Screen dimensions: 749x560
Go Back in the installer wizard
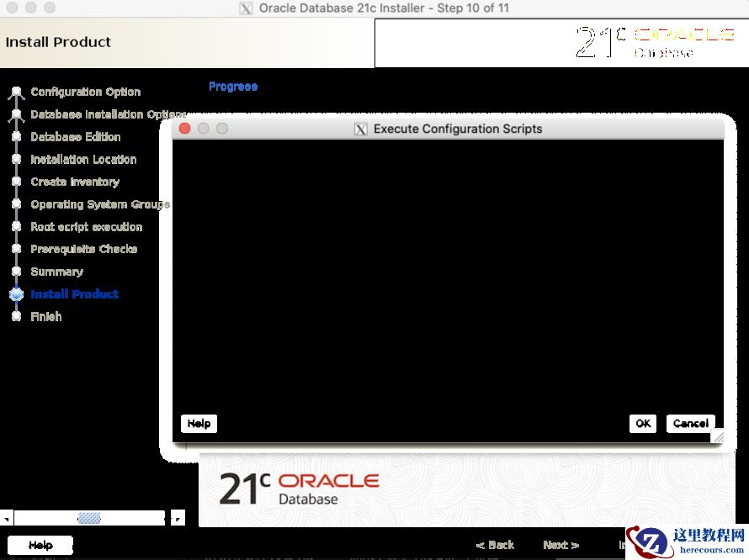pos(495,545)
